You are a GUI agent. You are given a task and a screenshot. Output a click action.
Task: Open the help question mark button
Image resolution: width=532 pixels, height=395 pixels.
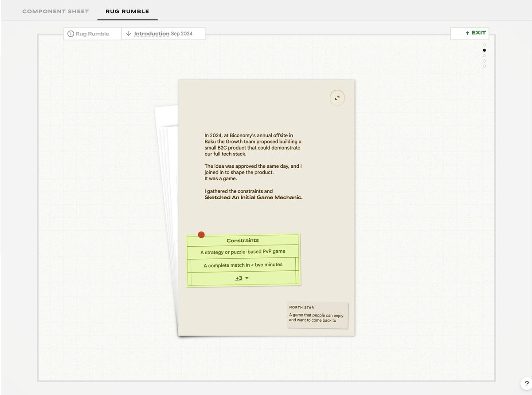pos(527,384)
